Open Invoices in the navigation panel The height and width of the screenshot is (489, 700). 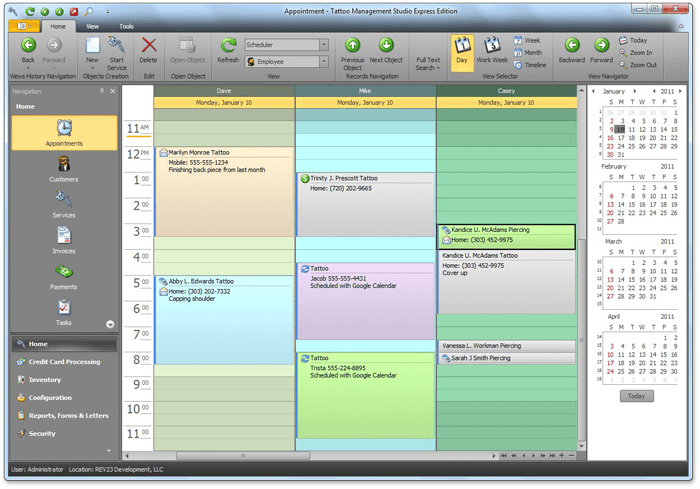tap(64, 241)
